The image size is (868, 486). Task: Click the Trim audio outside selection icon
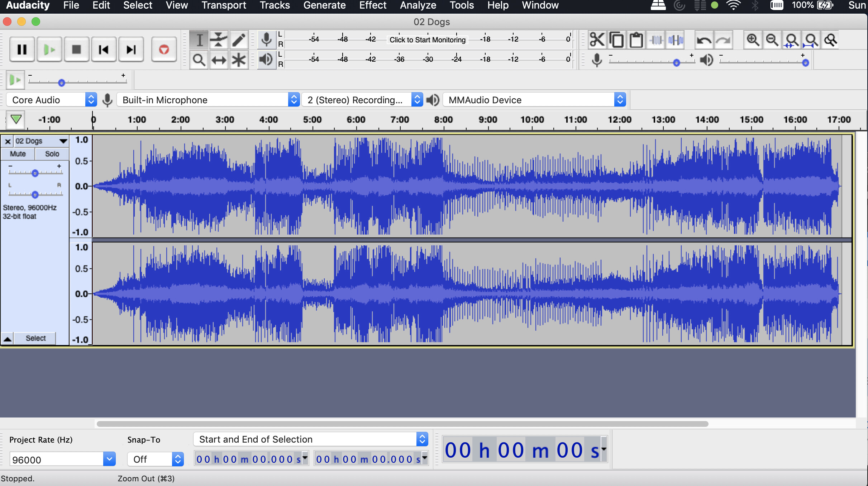pos(657,40)
